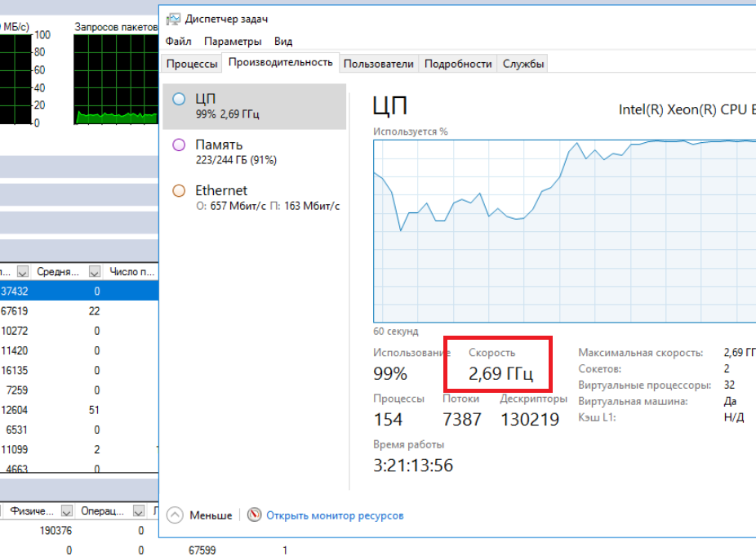756x557 pixels.
Task: Open dropdown arrow on Операц... column
Action: pyautogui.click(x=139, y=510)
